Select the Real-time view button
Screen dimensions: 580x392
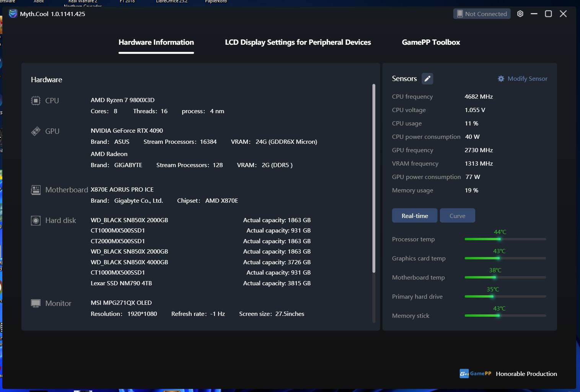pos(415,216)
